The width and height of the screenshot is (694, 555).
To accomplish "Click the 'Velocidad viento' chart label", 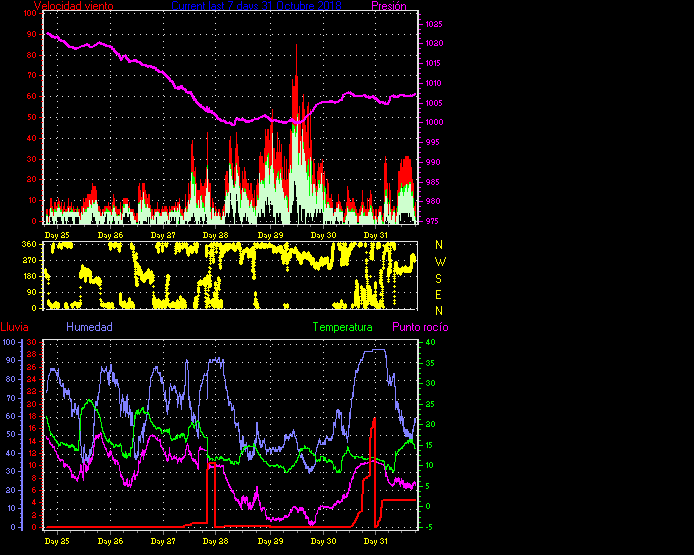I will pos(73,6).
